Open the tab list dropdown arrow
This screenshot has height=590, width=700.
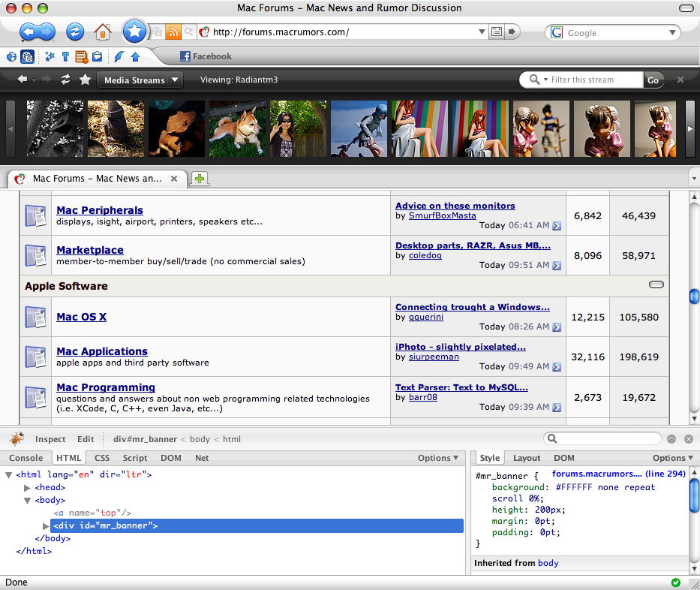pyautogui.click(x=694, y=179)
